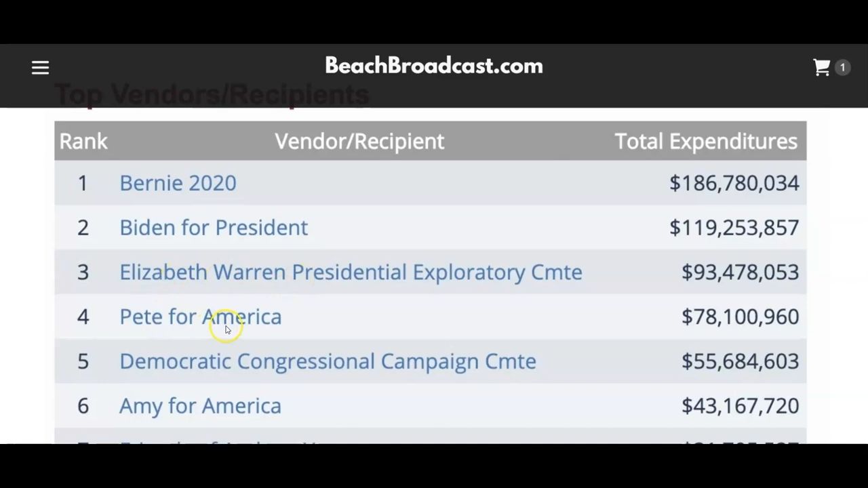The width and height of the screenshot is (868, 488).
Task: Click the $55,684,603 expenditure amount
Action: 740,361
